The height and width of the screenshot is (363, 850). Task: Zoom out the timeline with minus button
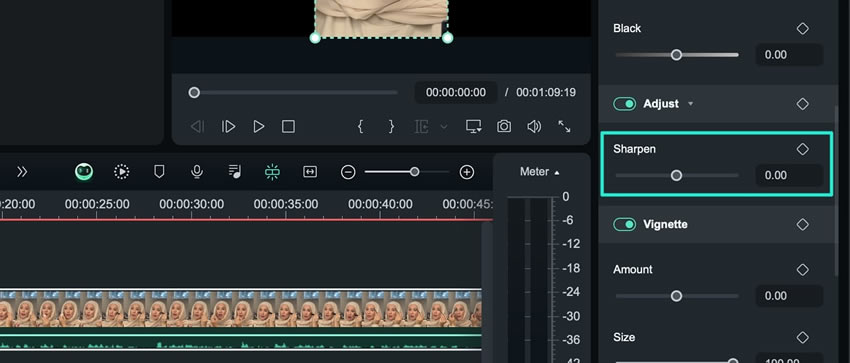tap(348, 172)
